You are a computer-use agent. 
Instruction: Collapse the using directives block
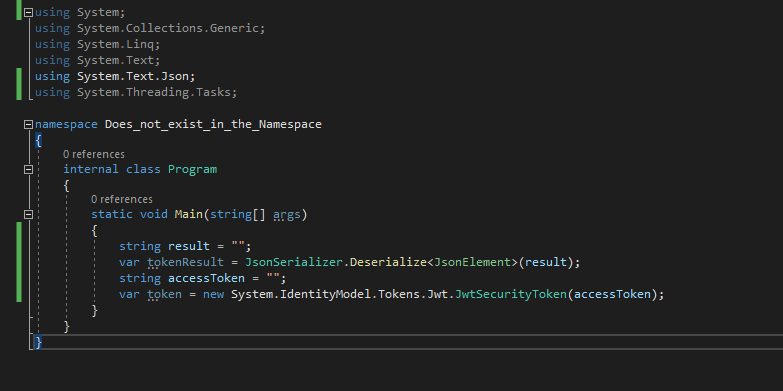click(x=28, y=12)
